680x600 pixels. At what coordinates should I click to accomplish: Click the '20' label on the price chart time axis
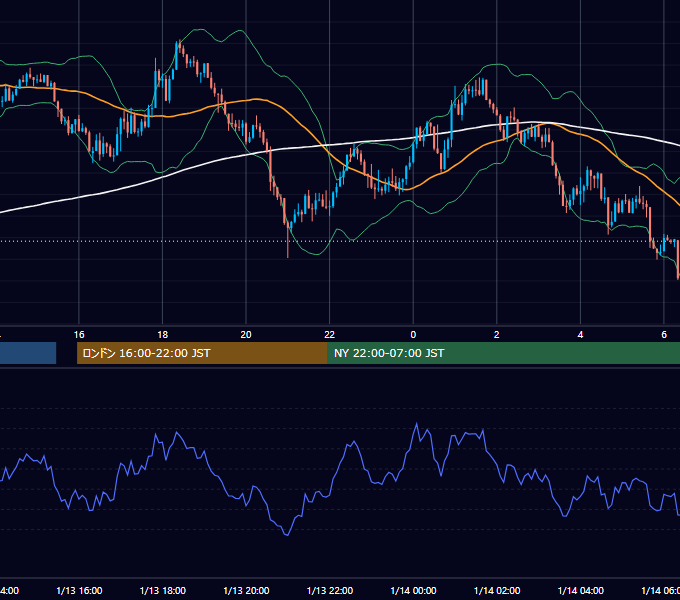[246, 335]
